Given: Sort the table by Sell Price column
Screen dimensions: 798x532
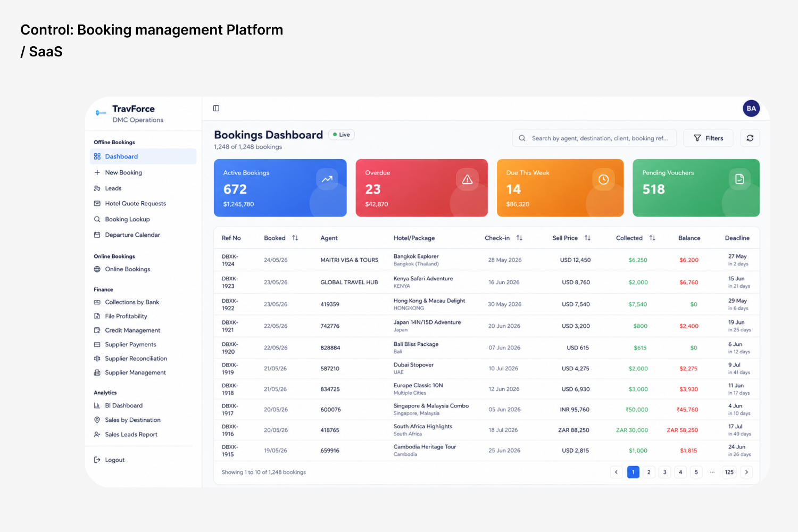Looking at the screenshot, I should point(587,238).
